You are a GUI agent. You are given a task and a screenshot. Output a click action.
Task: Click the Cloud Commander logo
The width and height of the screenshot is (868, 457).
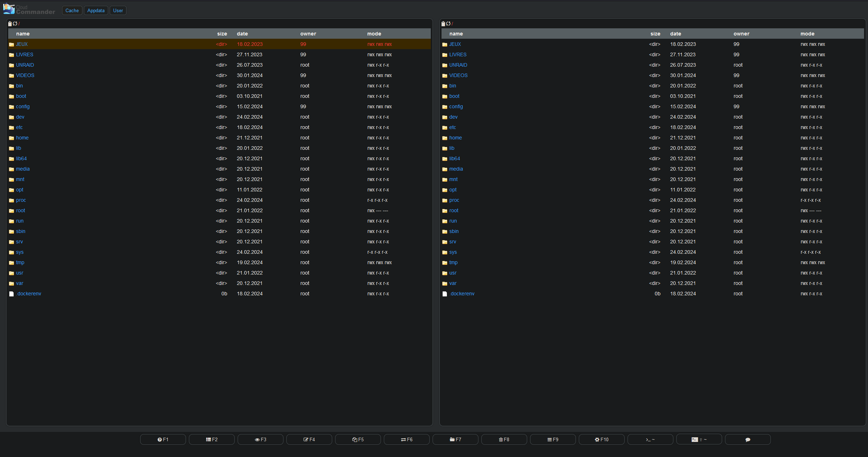coord(29,9)
